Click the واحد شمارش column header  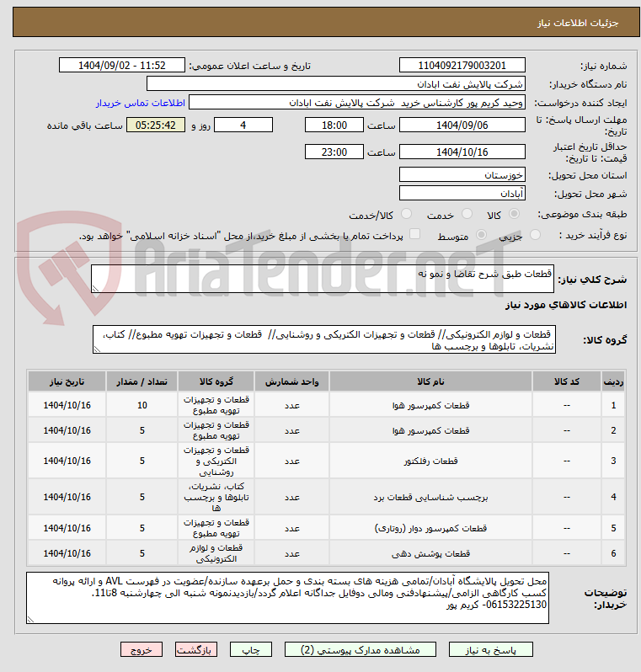(x=292, y=381)
